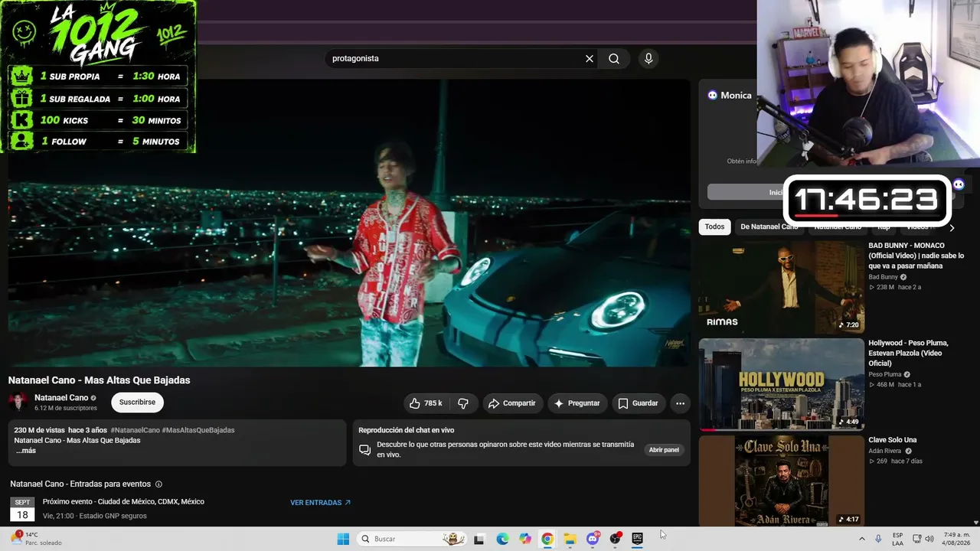Open the Bad Bunny channel name
The height and width of the screenshot is (551, 980).
(x=883, y=277)
